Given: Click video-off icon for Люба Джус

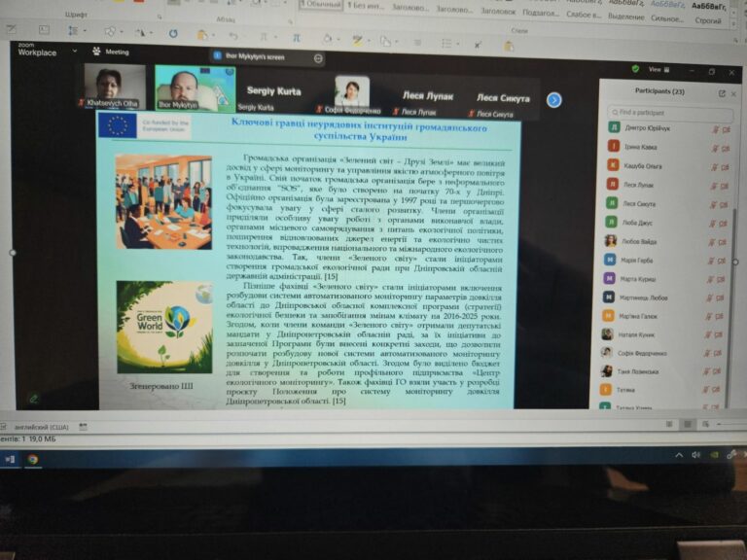Looking at the screenshot, I should [x=724, y=224].
